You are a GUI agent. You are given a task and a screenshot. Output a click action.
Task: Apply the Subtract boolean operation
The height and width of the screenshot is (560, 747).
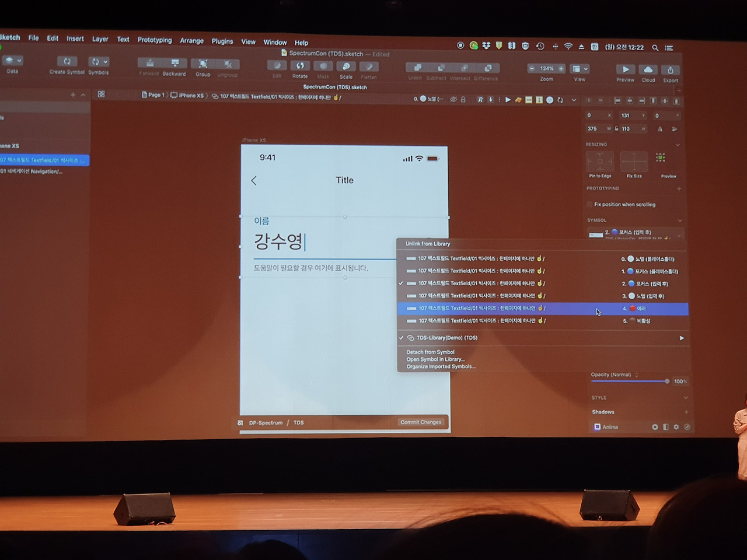441,68
